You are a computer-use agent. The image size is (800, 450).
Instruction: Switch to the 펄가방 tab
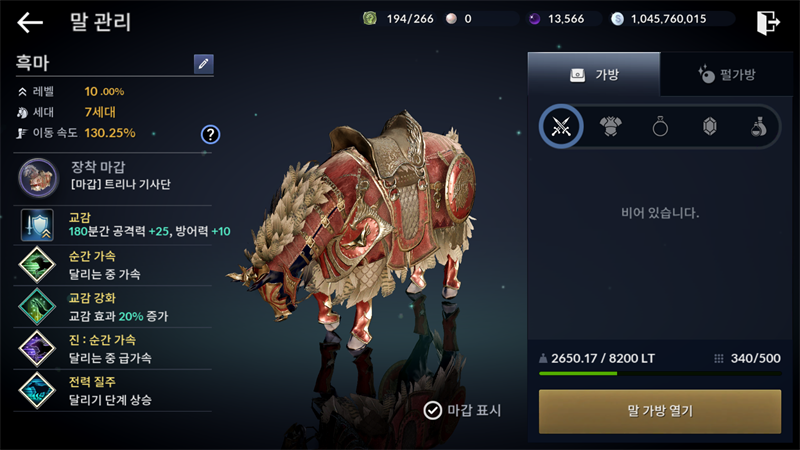tap(727, 74)
